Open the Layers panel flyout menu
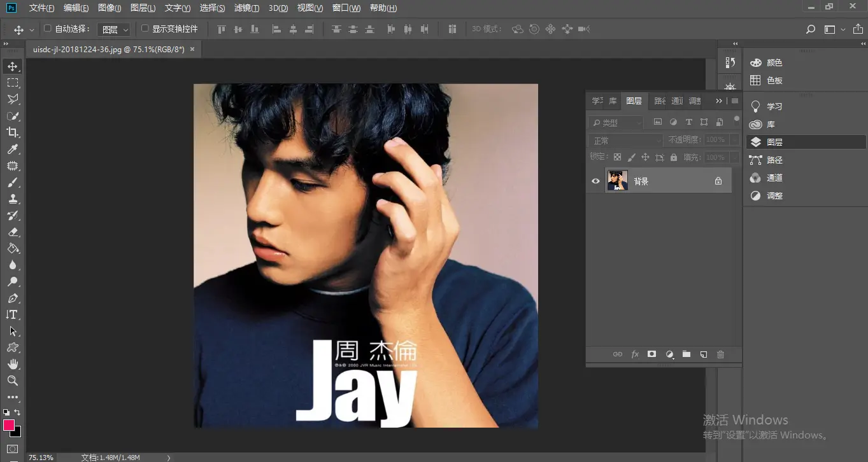Screen dimensions: 868x462 [735, 101]
